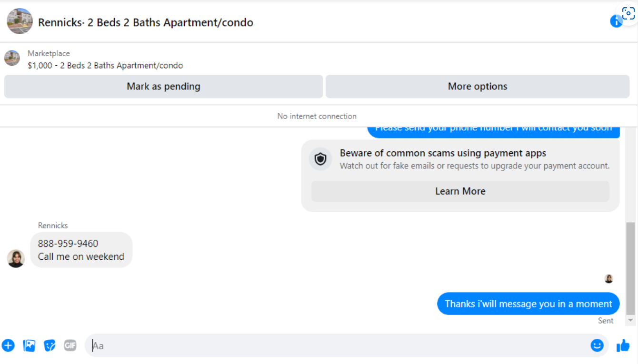The height and width of the screenshot is (364, 638).
Task: Mark as pending the apartment listing
Action: (163, 87)
